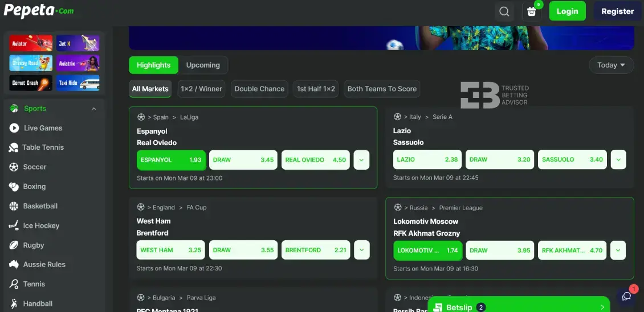Click soccer icon in Russia Premier League card

pyautogui.click(x=397, y=207)
